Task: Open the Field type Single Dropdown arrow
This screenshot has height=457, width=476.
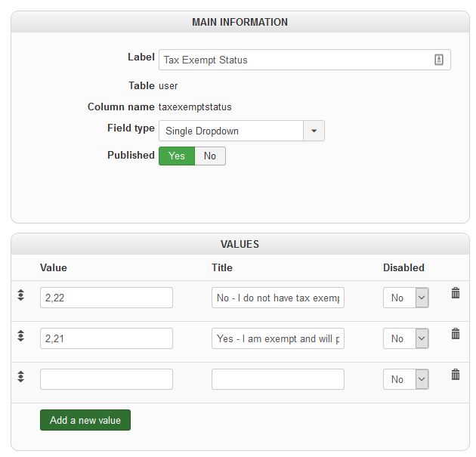Action: [314, 131]
